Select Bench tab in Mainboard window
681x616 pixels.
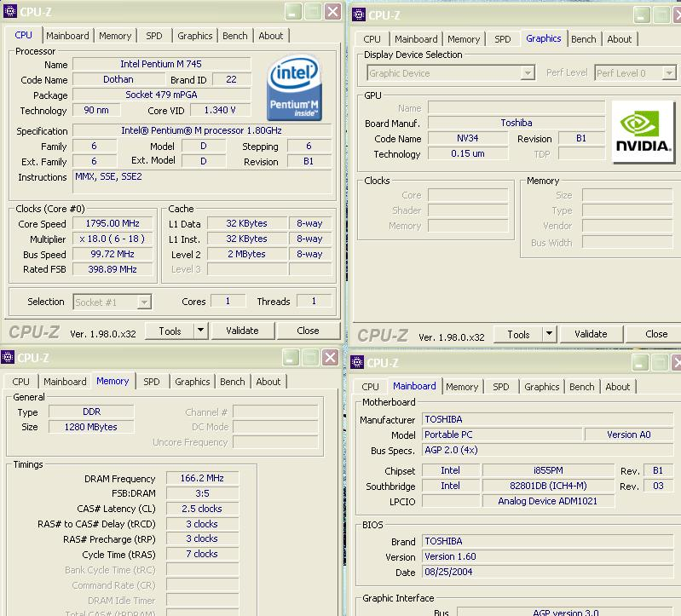(581, 386)
